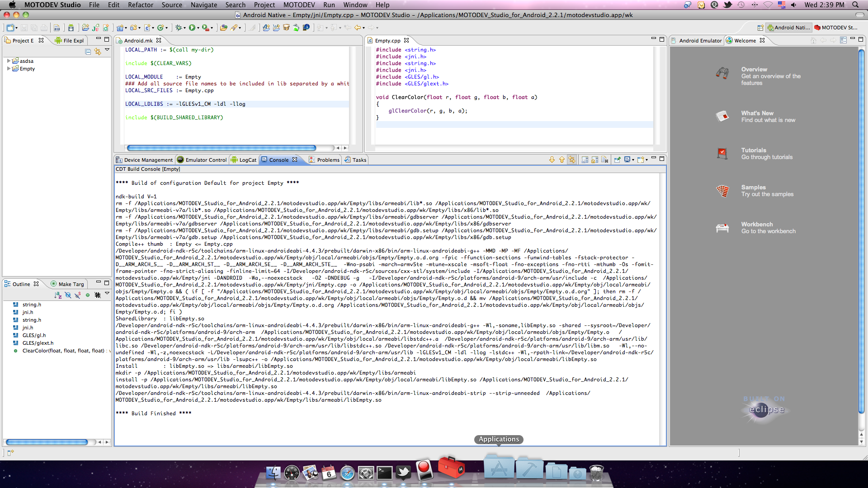This screenshot has width=868, height=488.
Task: Toggle alphabetical Sort in Outline view
Action: coord(58,295)
